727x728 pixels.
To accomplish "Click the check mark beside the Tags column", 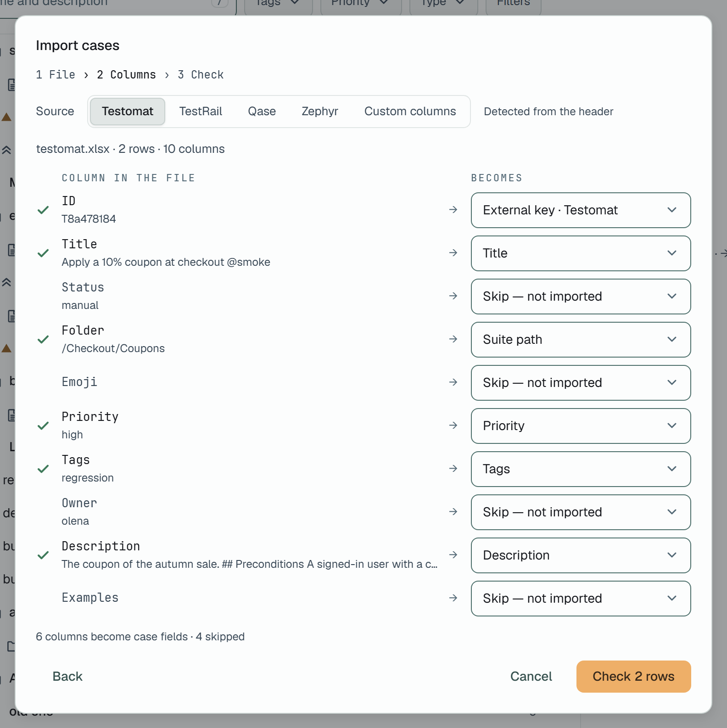I will pyautogui.click(x=43, y=469).
